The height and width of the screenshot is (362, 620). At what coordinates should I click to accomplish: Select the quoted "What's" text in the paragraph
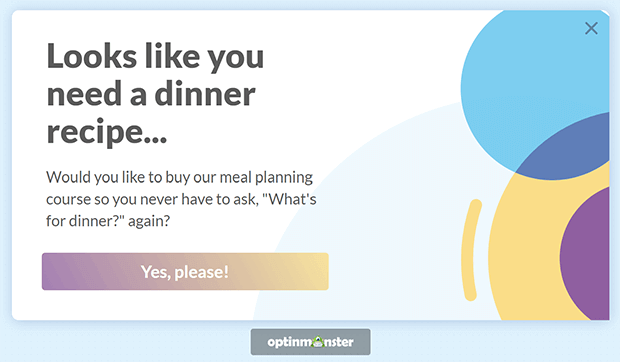tap(292, 199)
